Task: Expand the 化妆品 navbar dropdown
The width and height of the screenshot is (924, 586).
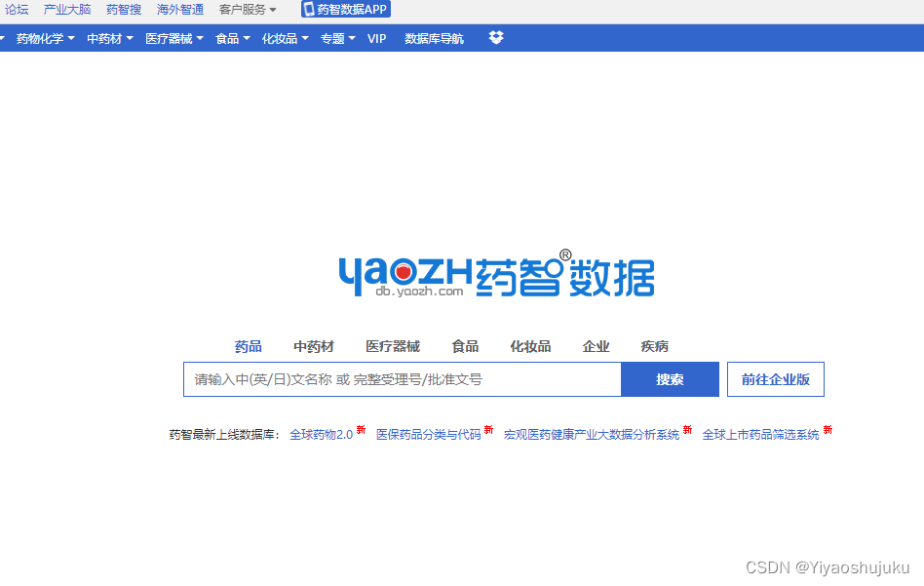Action: click(x=286, y=38)
